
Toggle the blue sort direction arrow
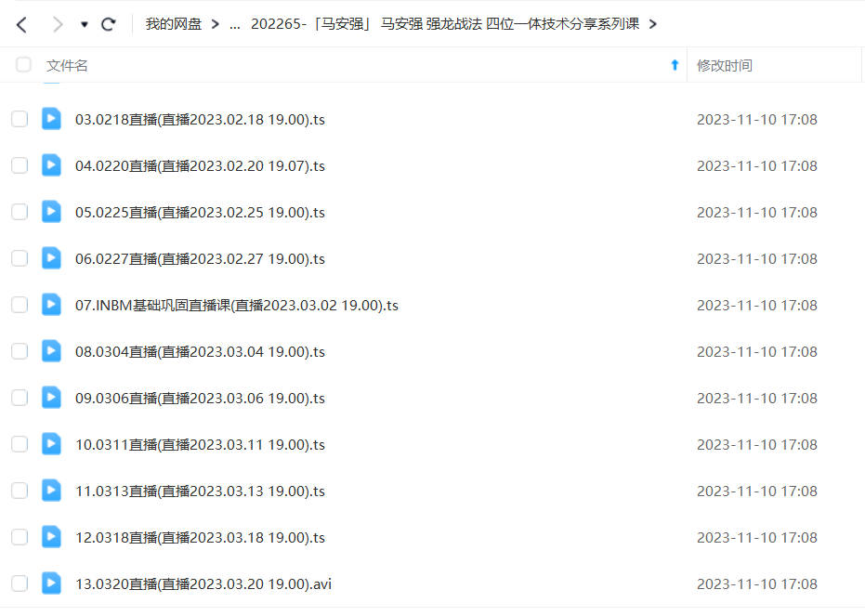click(x=675, y=65)
